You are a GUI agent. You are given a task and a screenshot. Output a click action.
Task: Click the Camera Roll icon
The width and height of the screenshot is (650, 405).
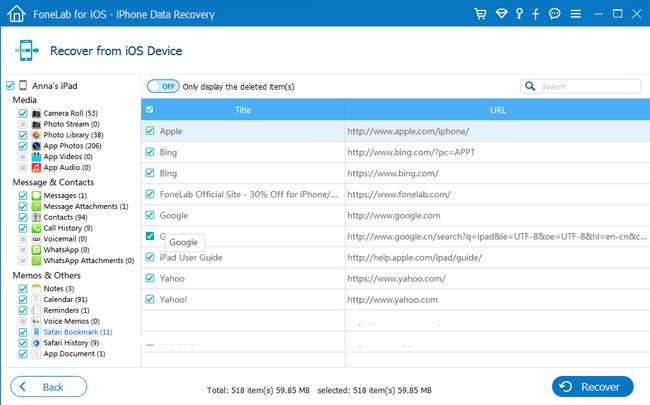point(36,113)
